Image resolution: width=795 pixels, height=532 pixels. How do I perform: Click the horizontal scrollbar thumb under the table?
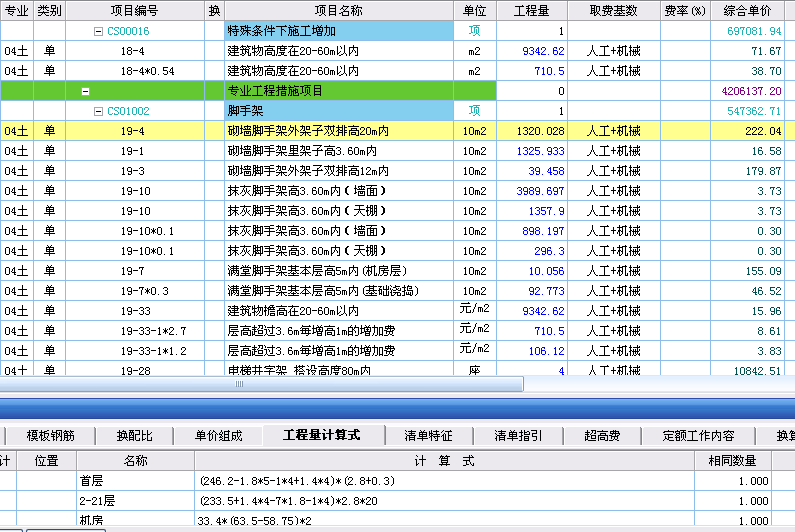(x=261, y=384)
